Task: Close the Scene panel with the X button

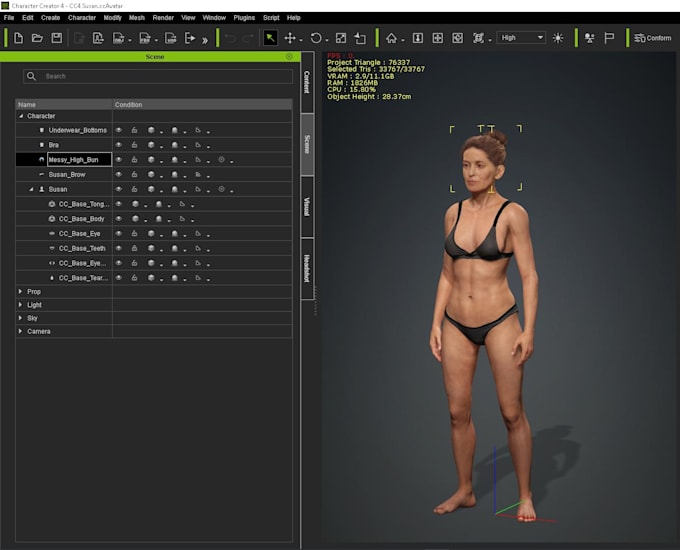Action: tap(289, 57)
